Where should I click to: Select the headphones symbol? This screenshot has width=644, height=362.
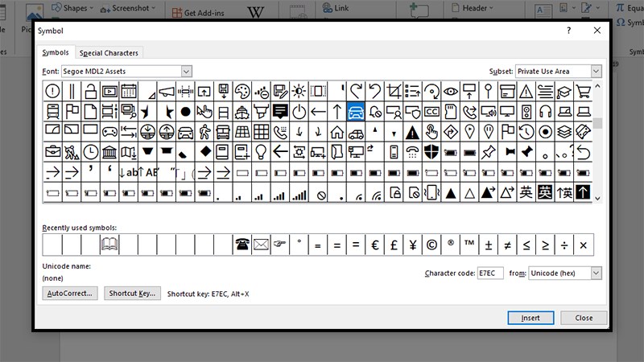point(545,112)
